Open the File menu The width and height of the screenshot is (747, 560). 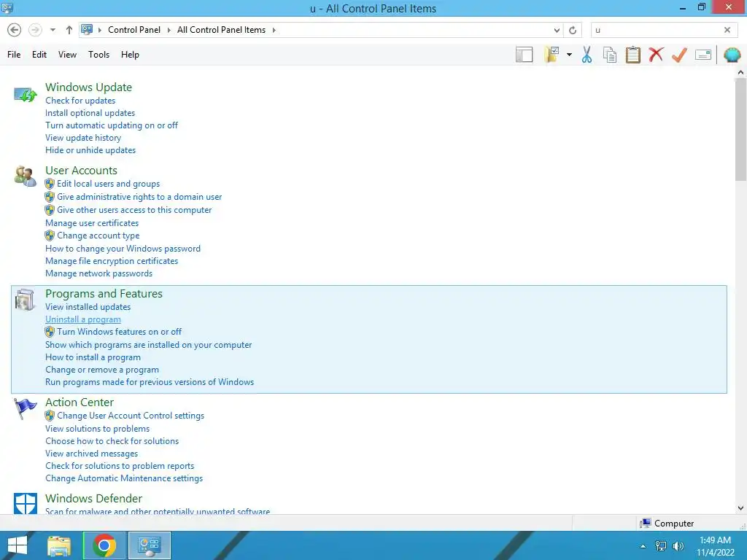[x=14, y=55]
